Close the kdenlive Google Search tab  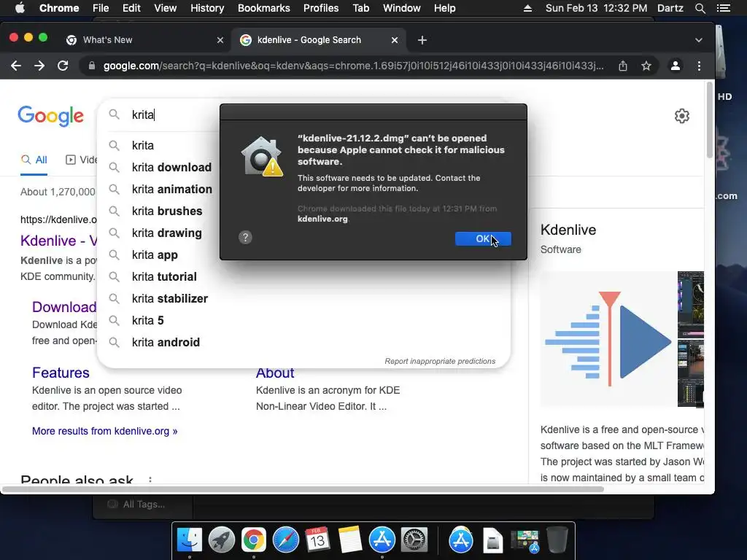point(395,40)
